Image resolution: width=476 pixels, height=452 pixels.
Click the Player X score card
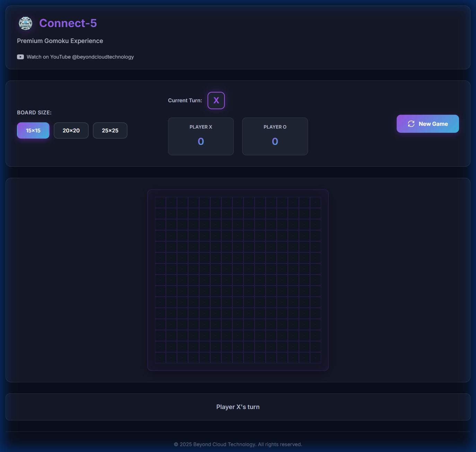coord(201,136)
